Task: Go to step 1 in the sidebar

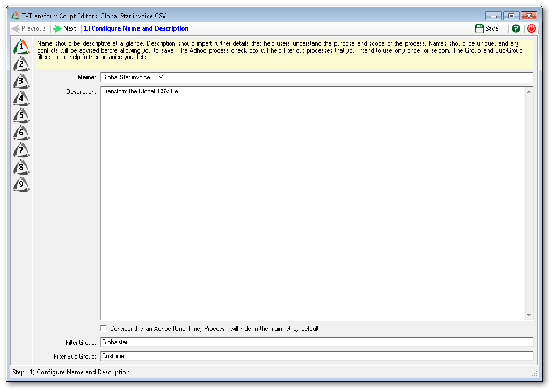Action: pos(21,47)
